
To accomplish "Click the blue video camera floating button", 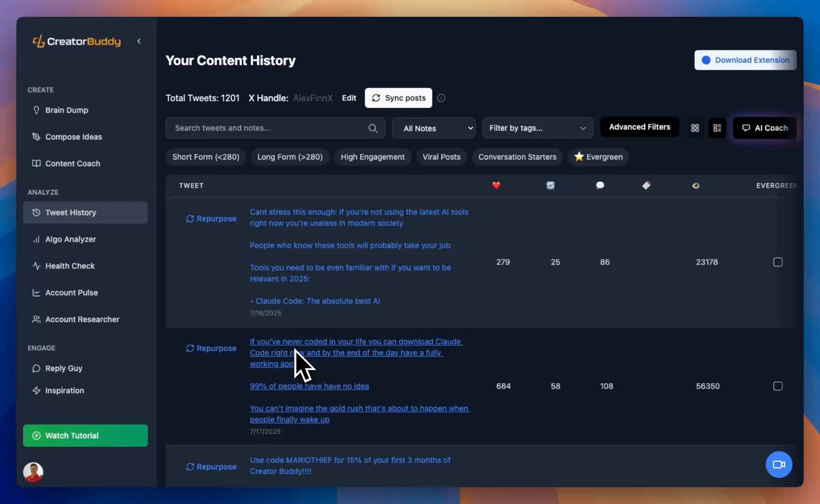I will (779, 464).
